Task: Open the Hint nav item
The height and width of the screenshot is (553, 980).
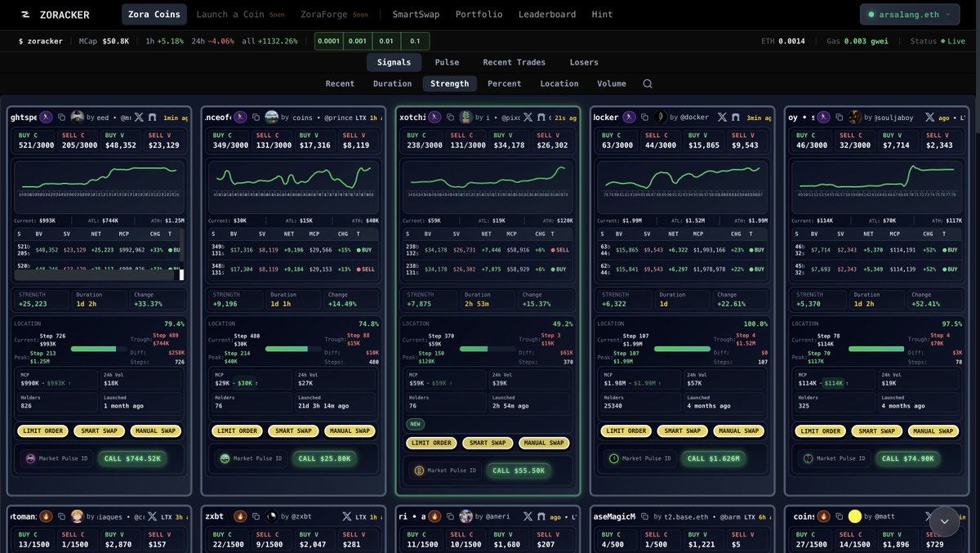Action: pyautogui.click(x=602, y=14)
